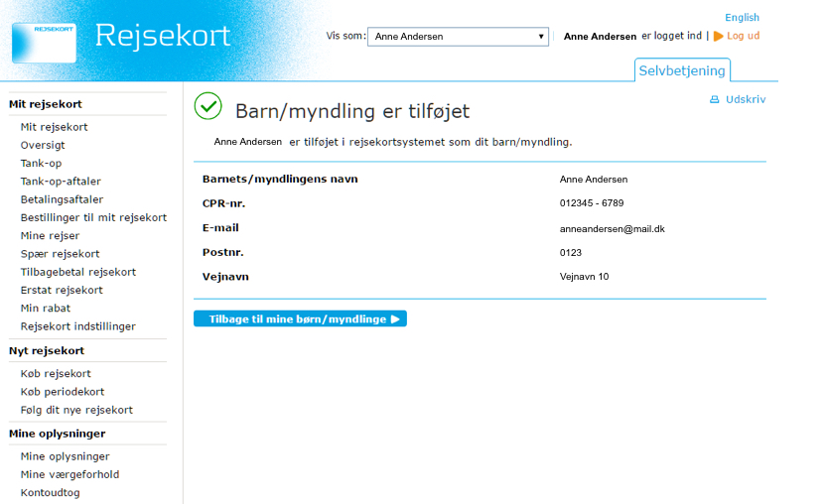This screenshot has width=826, height=504.
Task: Click Køb periodekort link
Action: click(x=63, y=392)
